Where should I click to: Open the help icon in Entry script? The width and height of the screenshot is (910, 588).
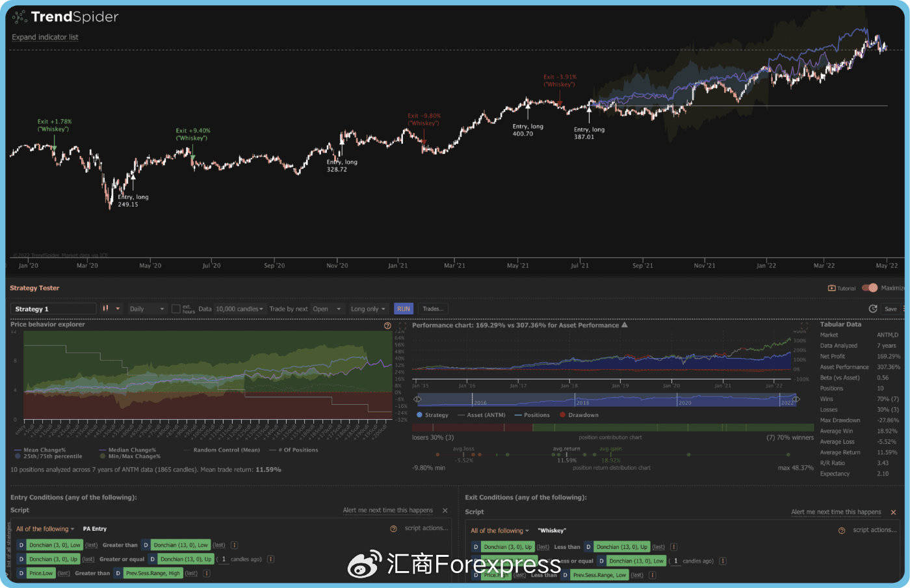click(393, 529)
